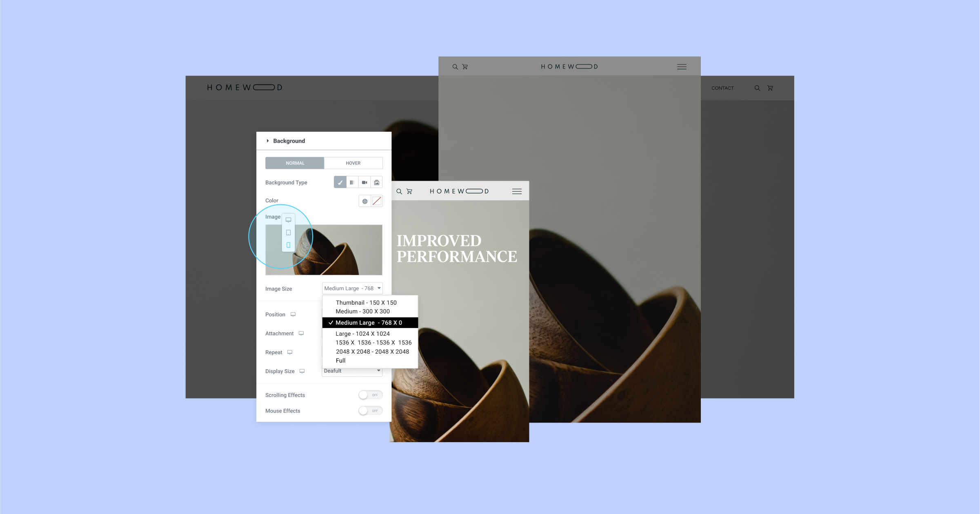The width and height of the screenshot is (980, 514).
Task: Click the video background type icon
Action: (364, 182)
